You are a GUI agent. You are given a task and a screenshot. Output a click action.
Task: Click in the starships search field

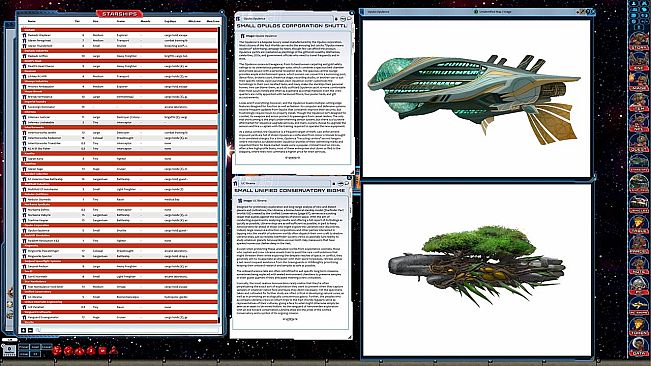tap(129, 330)
